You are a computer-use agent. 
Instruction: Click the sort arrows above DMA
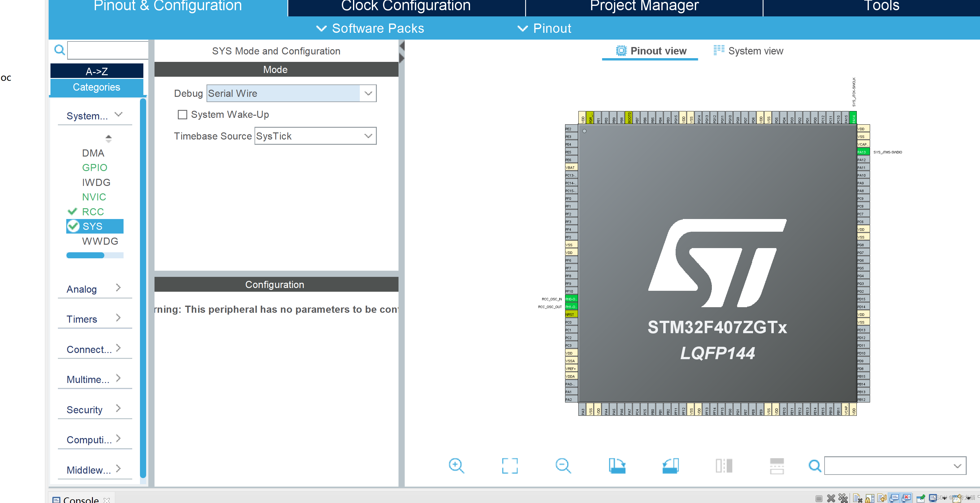click(108, 138)
